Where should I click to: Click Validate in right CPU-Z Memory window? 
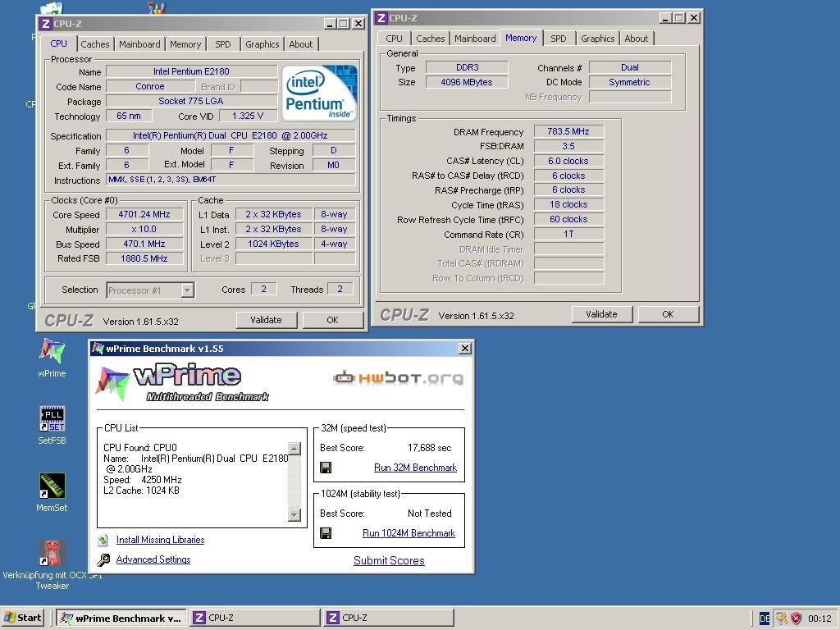tap(601, 314)
